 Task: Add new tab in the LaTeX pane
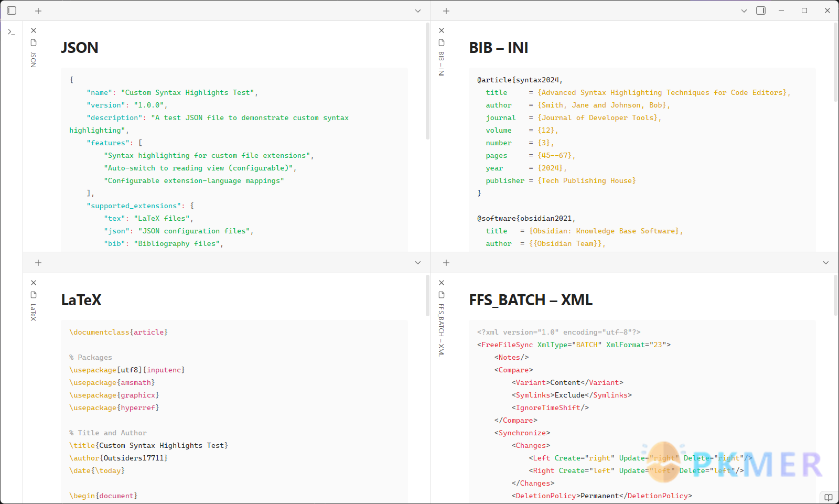(x=38, y=263)
